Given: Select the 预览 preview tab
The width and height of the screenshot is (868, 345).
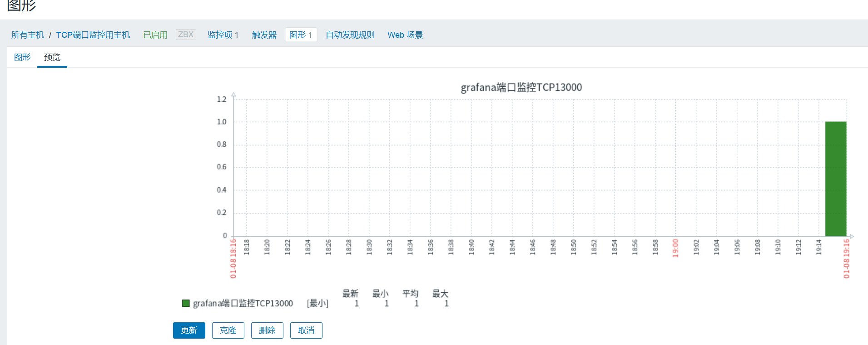Looking at the screenshot, I should click(52, 57).
